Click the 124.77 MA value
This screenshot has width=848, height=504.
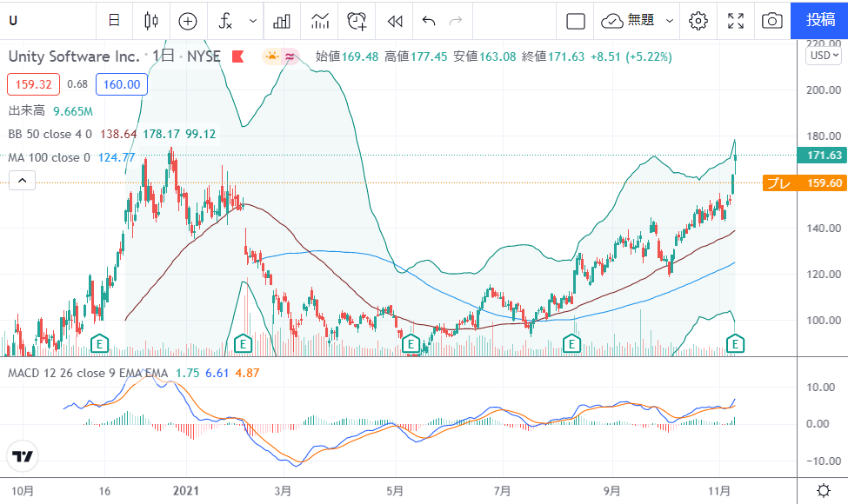click(x=117, y=158)
